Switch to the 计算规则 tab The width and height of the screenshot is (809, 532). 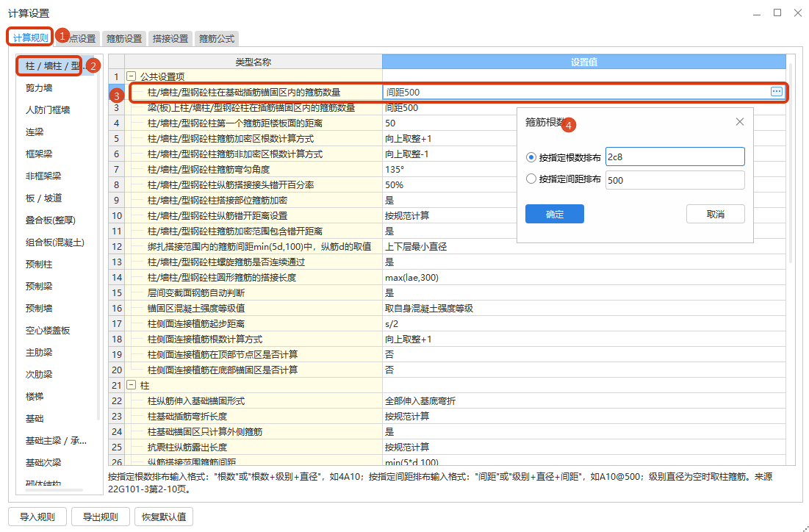(x=30, y=37)
